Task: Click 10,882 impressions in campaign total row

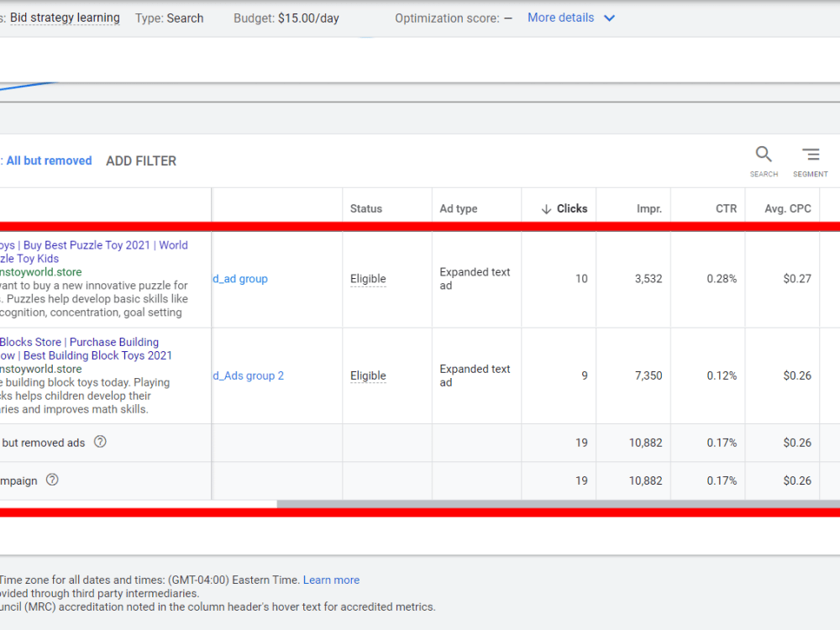Action: pyautogui.click(x=645, y=480)
